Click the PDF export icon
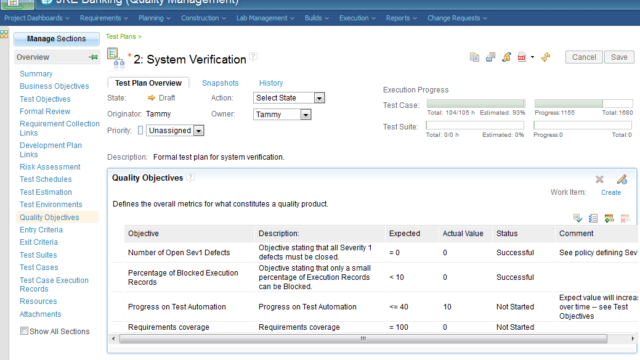Screen dimensions: 640x360 coord(522,57)
